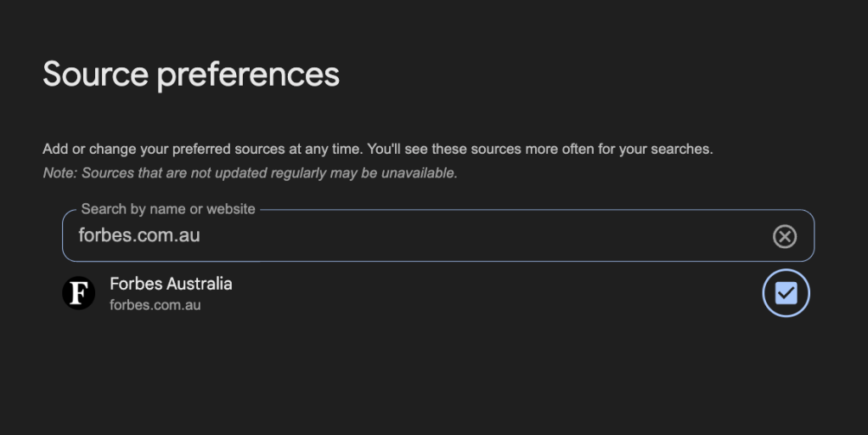The width and height of the screenshot is (868, 435).
Task: Click the forbes.com.au URL under Forbes Australia
Action: (x=155, y=305)
